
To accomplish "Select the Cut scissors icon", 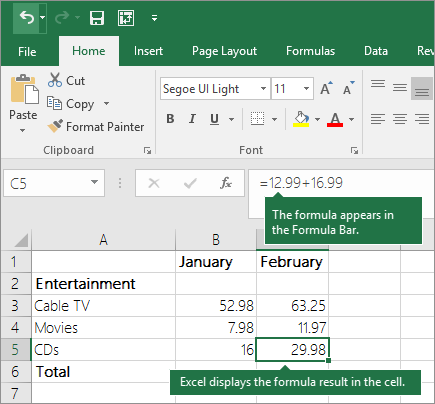I will click(x=55, y=80).
